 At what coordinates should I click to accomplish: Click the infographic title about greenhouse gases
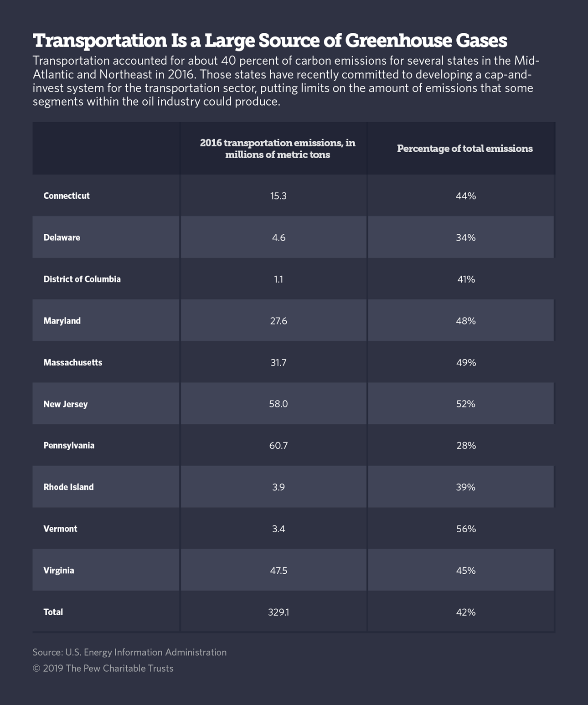(270, 41)
